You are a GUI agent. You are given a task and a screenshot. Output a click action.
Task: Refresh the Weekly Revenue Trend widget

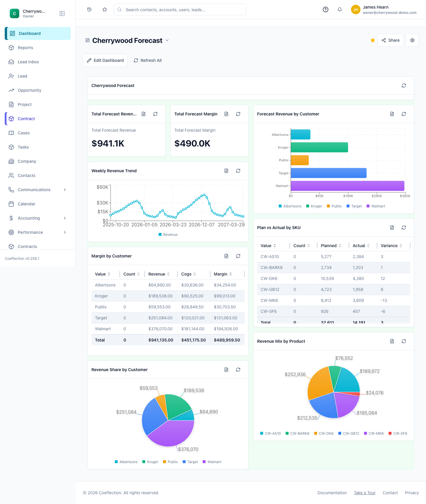pyautogui.click(x=238, y=171)
